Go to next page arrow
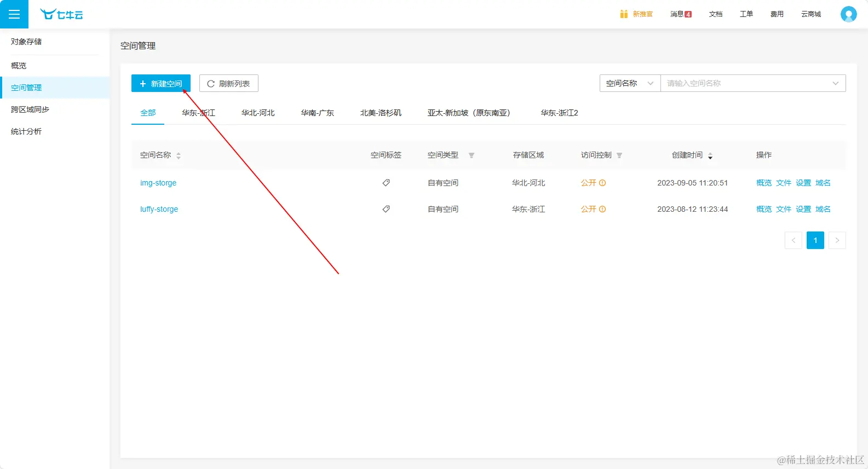 click(837, 240)
